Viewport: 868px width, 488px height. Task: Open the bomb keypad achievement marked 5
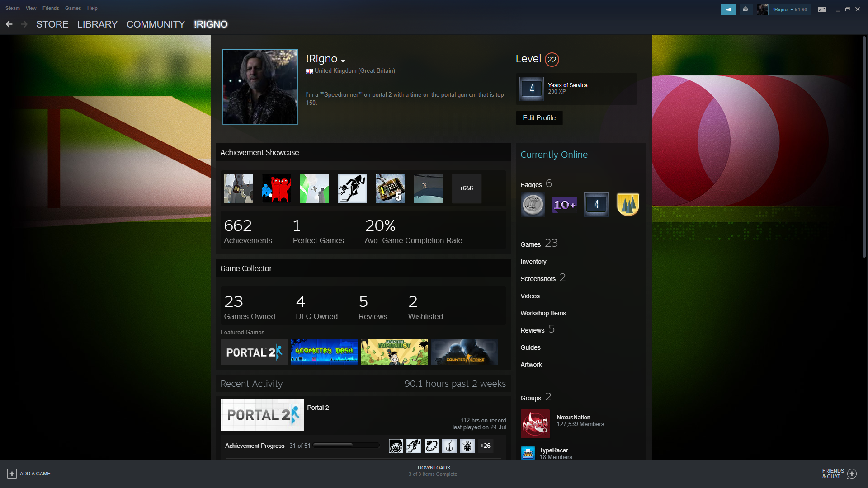(x=391, y=188)
